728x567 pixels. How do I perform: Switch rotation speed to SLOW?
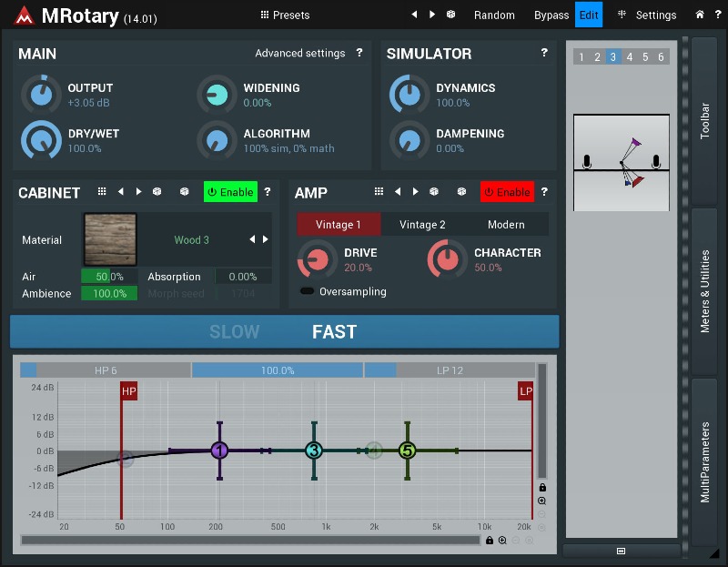pos(234,331)
